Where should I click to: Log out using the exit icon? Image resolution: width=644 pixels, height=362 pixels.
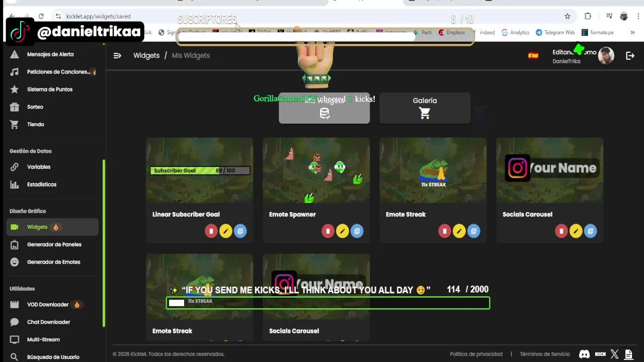pyautogui.click(x=630, y=55)
